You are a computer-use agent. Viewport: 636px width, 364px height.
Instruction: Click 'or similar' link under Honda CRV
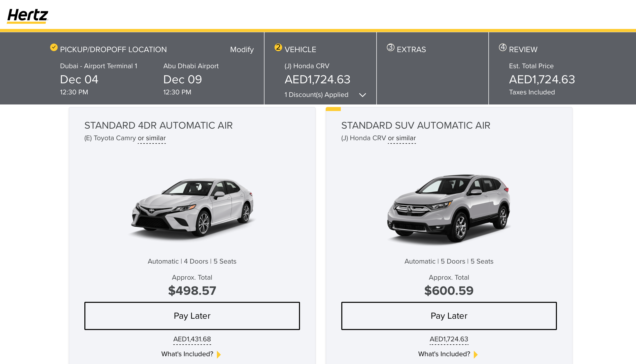click(402, 138)
